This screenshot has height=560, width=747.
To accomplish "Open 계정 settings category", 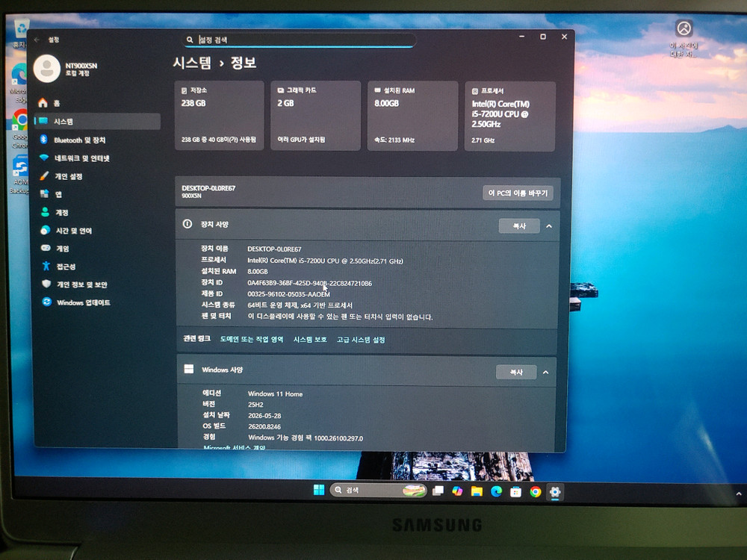I will (x=97, y=212).
